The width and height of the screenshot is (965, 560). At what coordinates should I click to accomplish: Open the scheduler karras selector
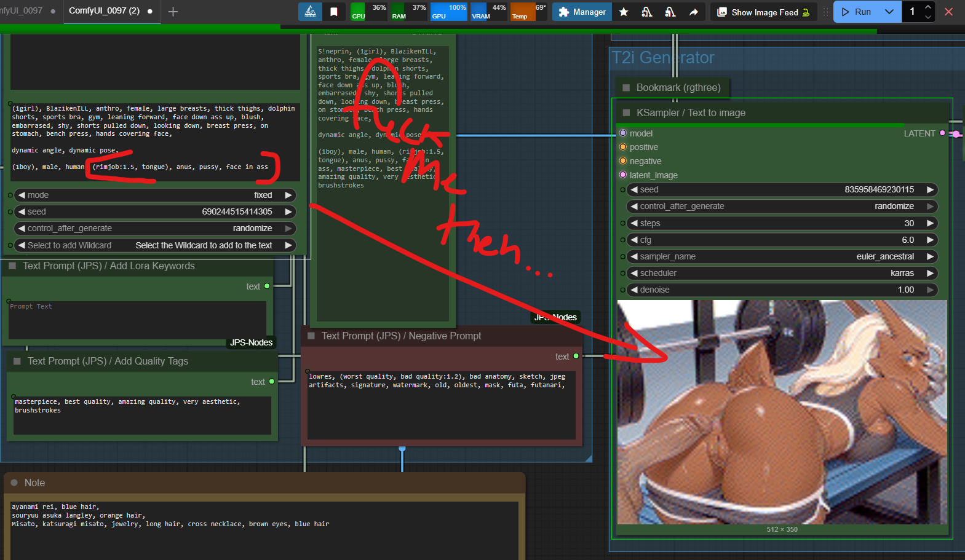click(782, 273)
